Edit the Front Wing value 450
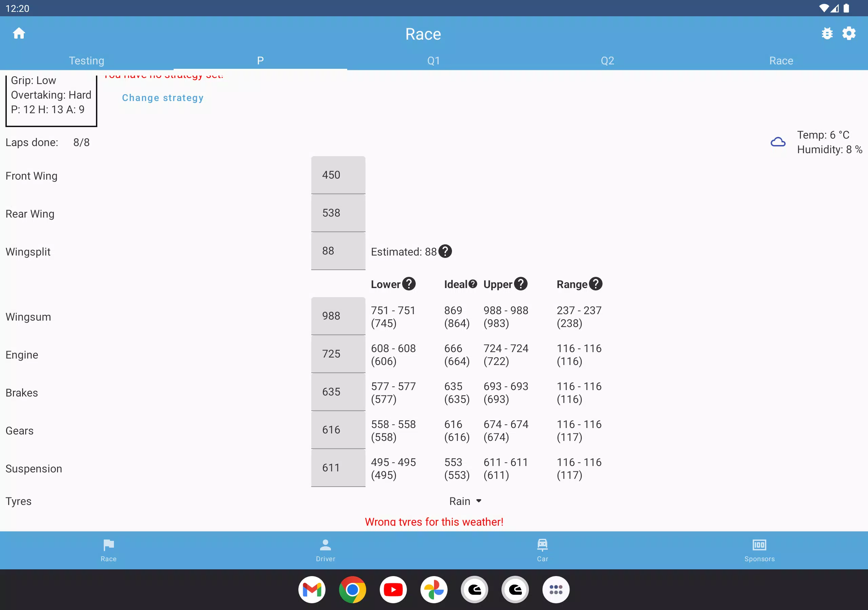The width and height of the screenshot is (868, 610). [x=338, y=175]
